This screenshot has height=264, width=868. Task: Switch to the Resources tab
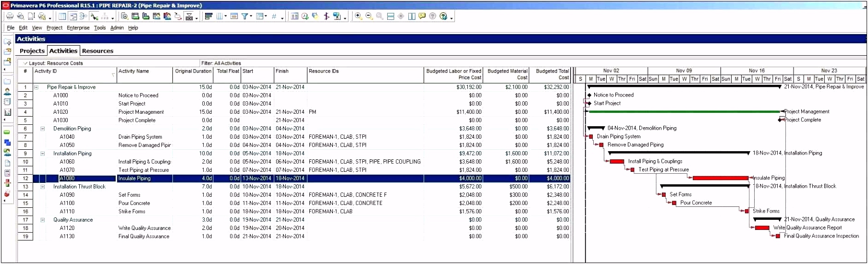(98, 51)
